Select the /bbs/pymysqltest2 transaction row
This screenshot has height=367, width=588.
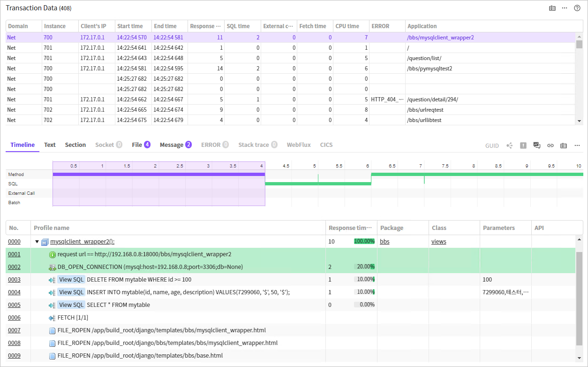click(429, 69)
